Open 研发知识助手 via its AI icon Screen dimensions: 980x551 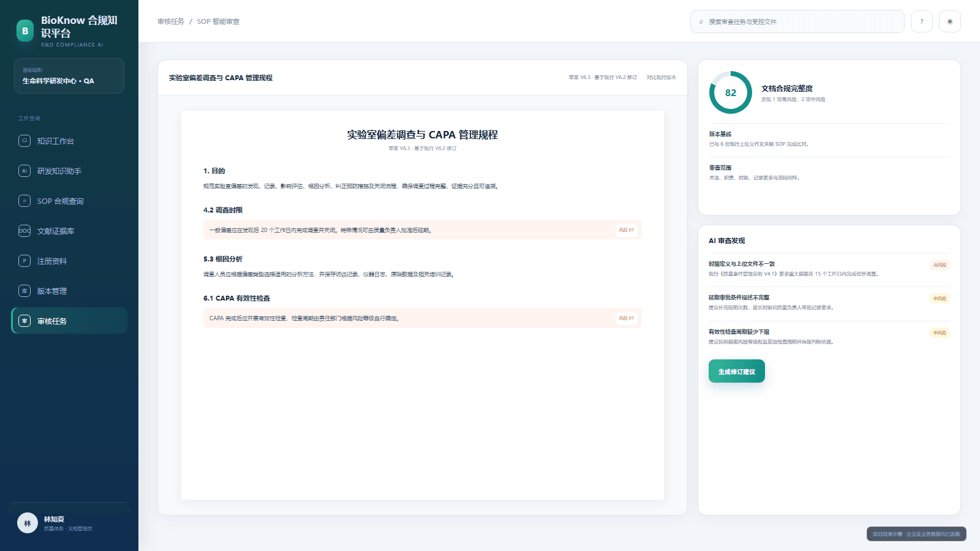click(x=24, y=171)
